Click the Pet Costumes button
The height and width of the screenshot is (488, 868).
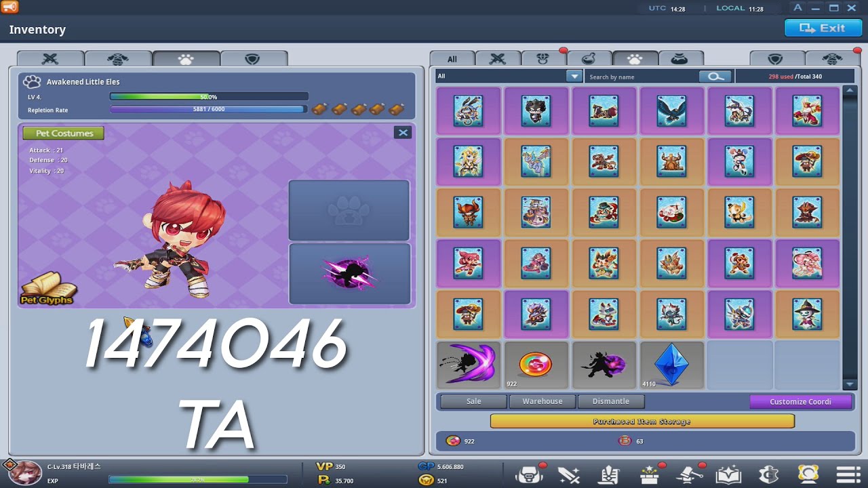point(64,133)
